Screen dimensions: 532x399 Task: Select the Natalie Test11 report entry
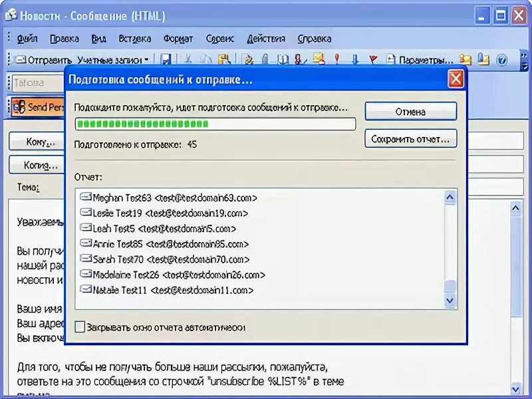167,290
